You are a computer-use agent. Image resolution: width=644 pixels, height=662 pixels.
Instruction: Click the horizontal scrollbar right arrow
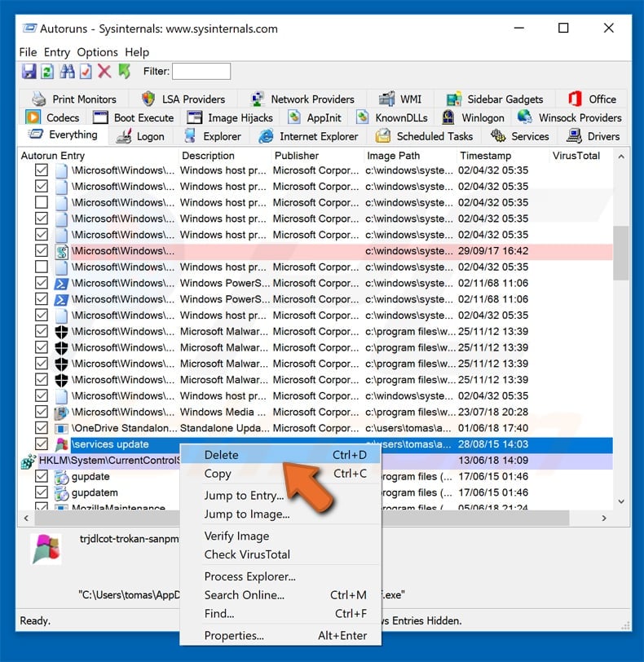coord(604,518)
